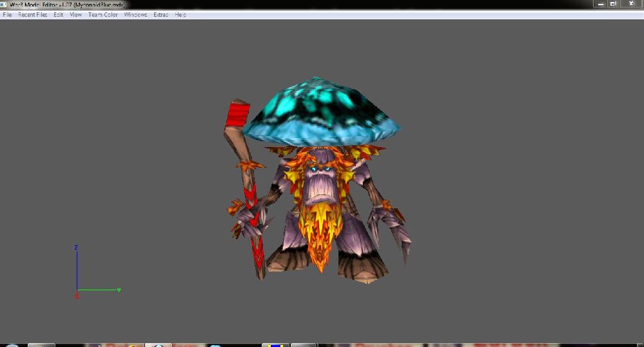Viewport: 644px width, 347px height.
Task: Minimize the War3 Model Editor window
Action: [600, 4]
